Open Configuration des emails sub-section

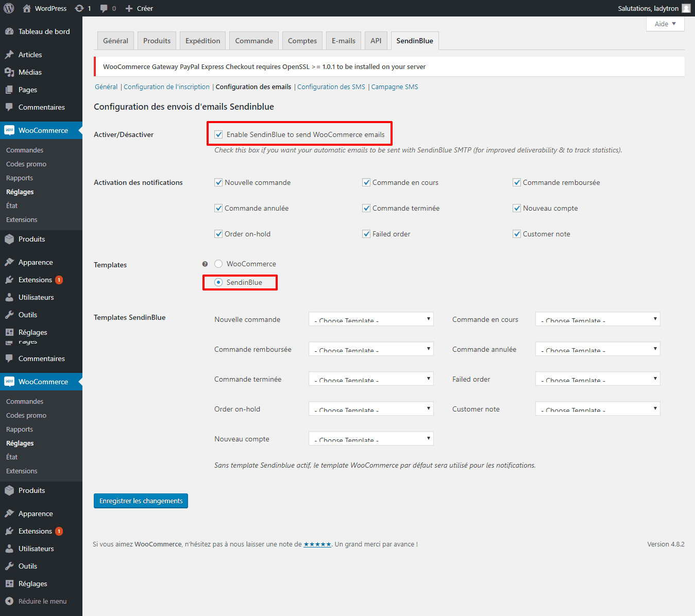tap(253, 87)
